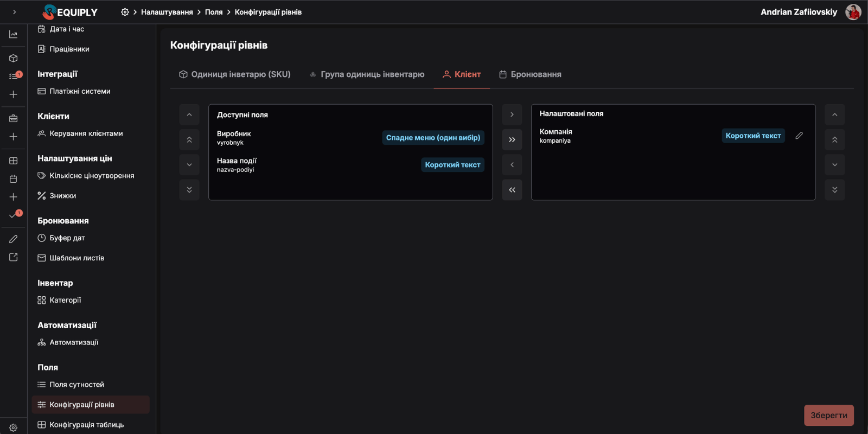
Task: Open analytics chart icon in left rail
Action: coord(14,35)
